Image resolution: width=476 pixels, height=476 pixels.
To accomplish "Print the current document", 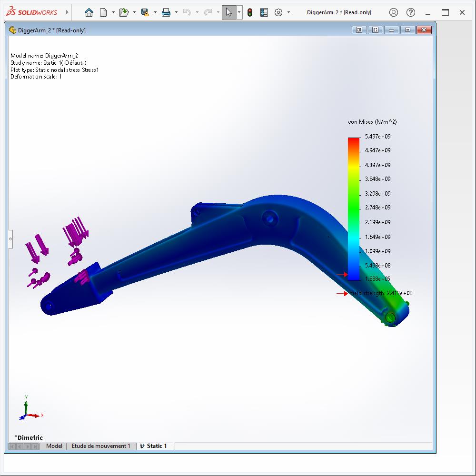I will point(166,12).
